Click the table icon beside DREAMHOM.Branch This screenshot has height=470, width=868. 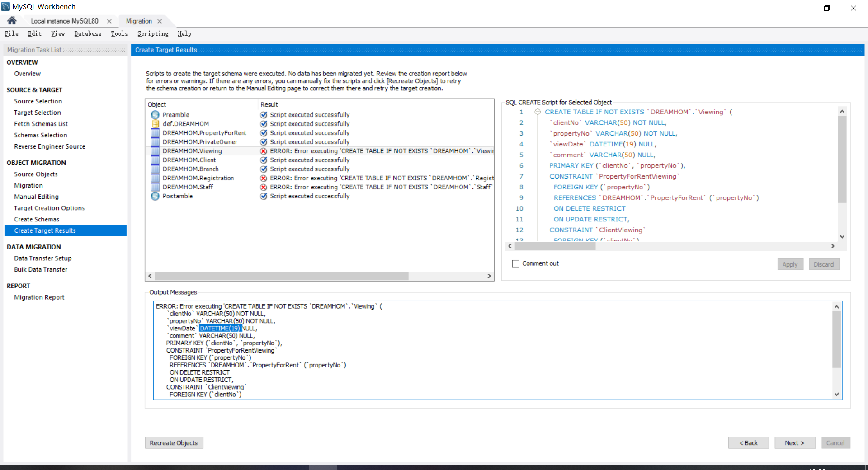click(155, 169)
